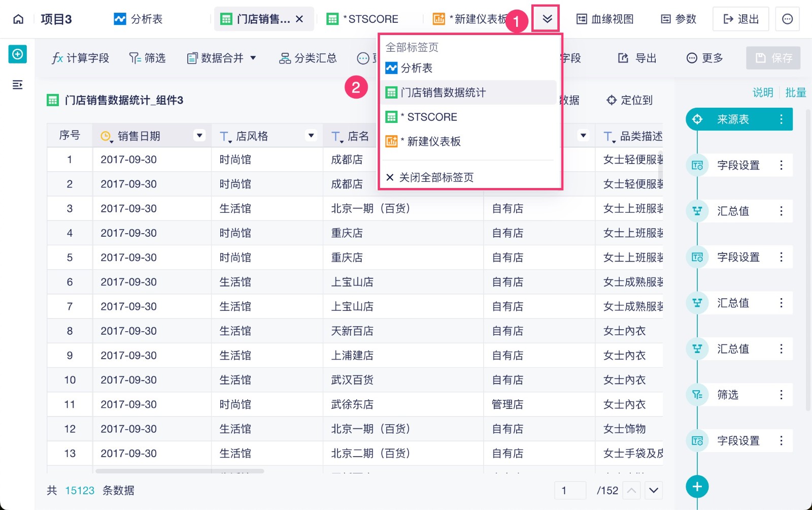Screen dimensions: 812x510
Task: Open the 销售日期 column filter dropdown
Action: coord(199,135)
